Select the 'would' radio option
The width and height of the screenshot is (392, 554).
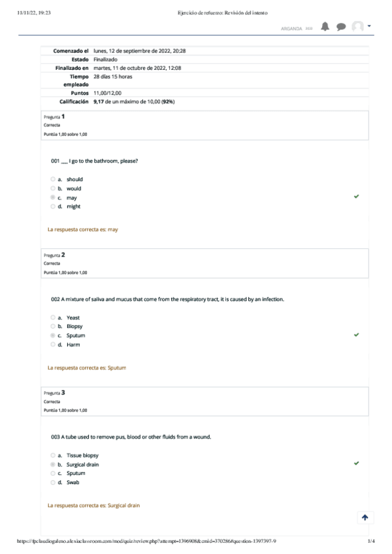[x=53, y=188]
